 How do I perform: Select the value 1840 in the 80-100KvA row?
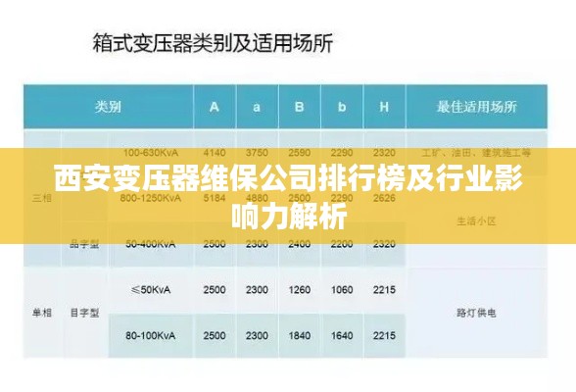pyautogui.click(x=300, y=335)
